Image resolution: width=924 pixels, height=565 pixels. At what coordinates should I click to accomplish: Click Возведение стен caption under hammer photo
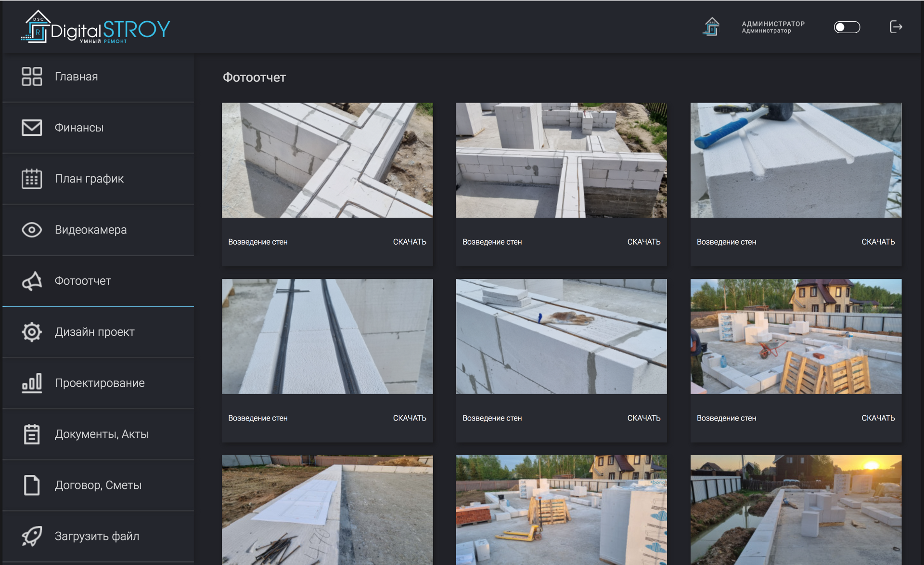pyautogui.click(x=726, y=242)
